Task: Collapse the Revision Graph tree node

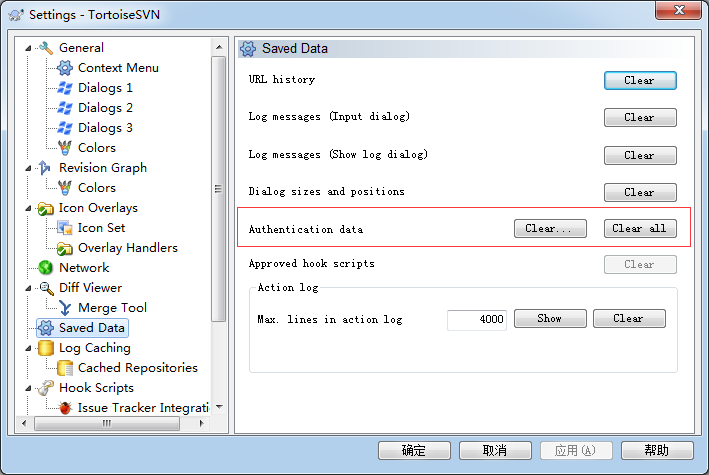Action: click(x=28, y=168)
